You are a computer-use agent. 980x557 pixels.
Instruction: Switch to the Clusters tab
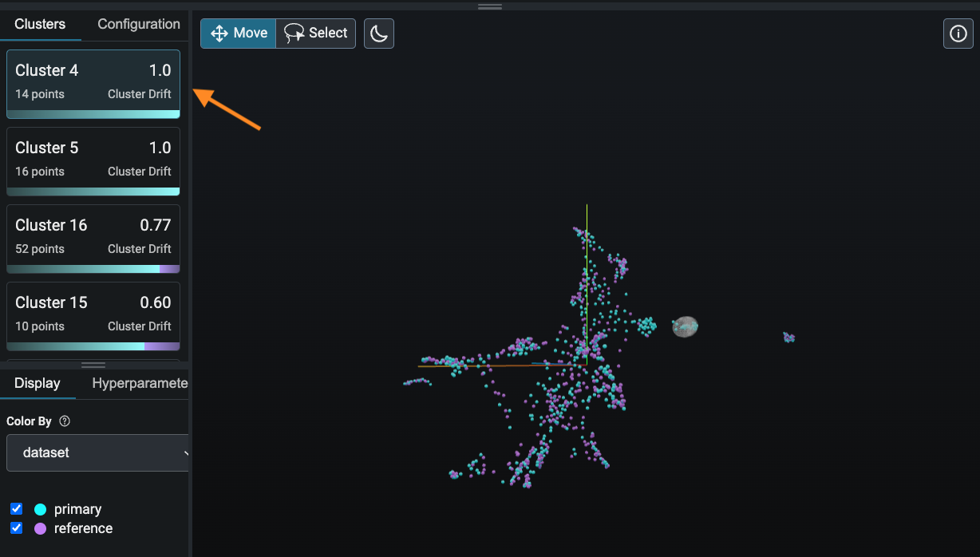40,24
